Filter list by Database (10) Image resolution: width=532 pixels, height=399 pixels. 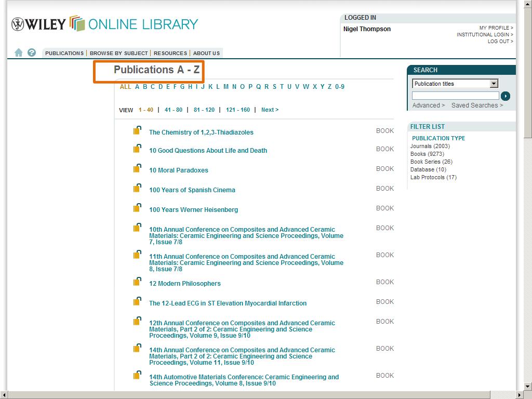coord(428,170)
